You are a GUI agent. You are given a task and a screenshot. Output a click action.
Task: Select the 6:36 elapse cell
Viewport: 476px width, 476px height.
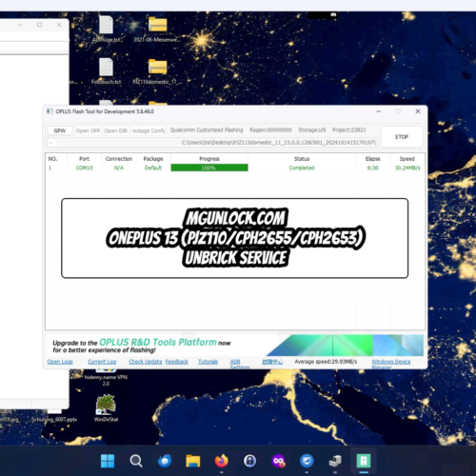click(x=373, y=168)
